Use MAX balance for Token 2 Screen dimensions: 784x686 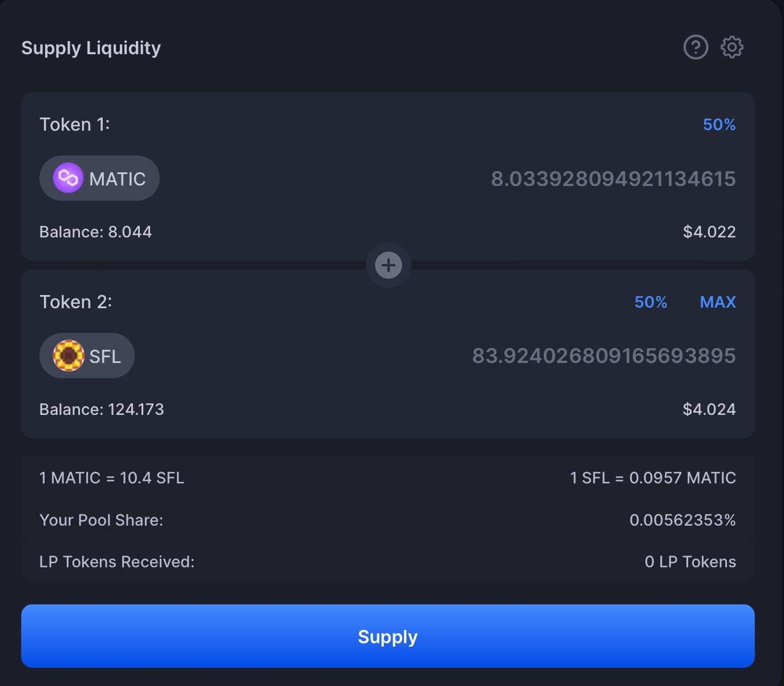point(718,302)
